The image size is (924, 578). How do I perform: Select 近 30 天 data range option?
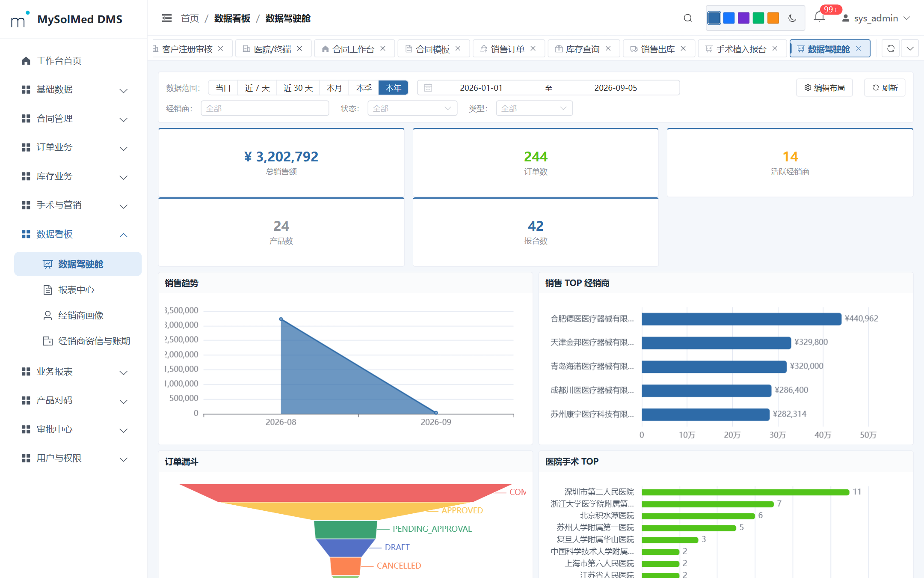click(298, 88)
